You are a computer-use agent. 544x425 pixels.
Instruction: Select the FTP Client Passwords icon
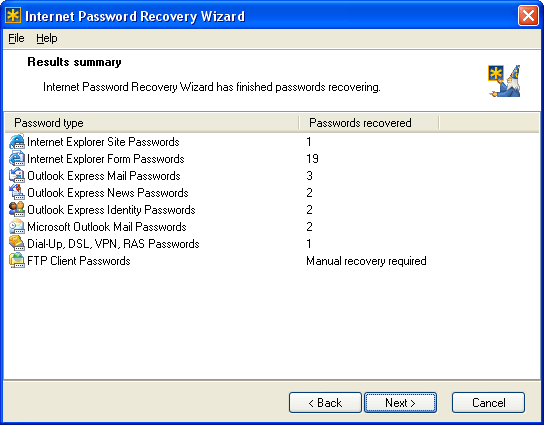(x=17, y=261)
